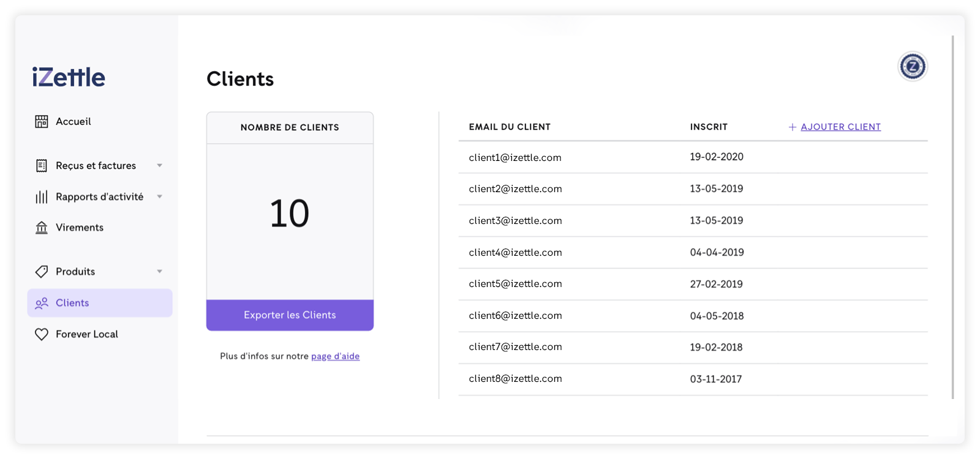Click the Rapports d'activité bar chart icon
Viewport: 980px width, 459px height.
tap(42, 197)
